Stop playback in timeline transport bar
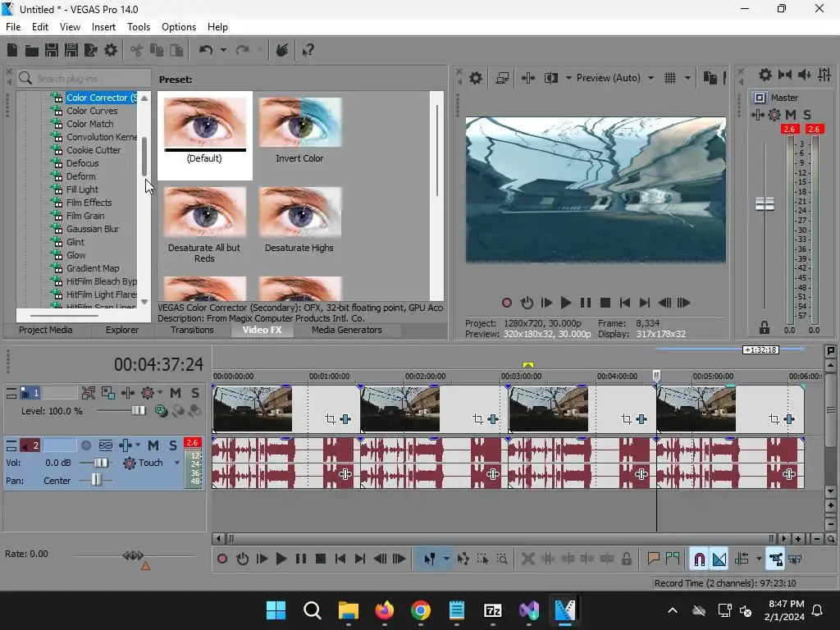The height and width of the screenshot is (630, 840). [321, 559]
